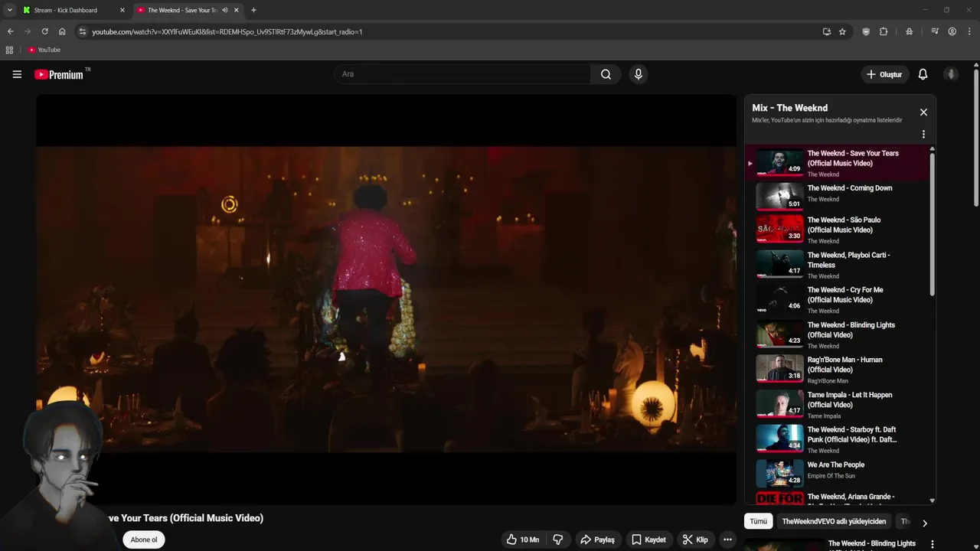Dislike the video with thumbs down

pos(558,540)
